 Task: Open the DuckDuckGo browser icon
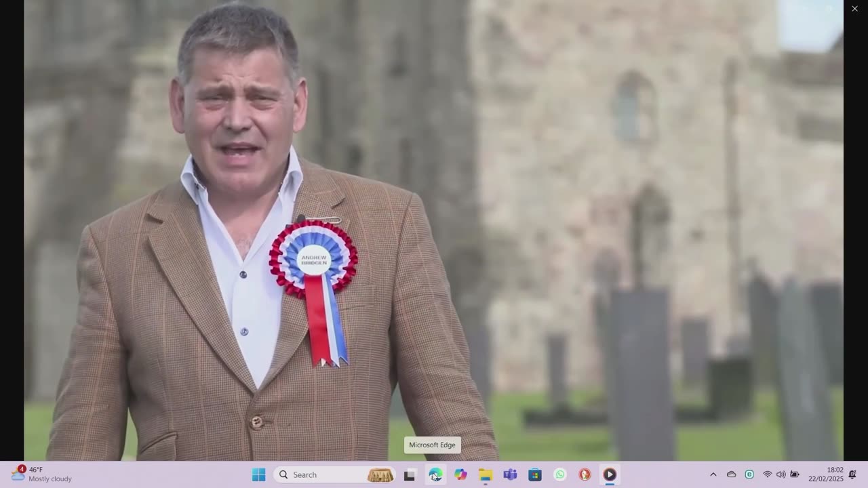(x=585, y=474)
